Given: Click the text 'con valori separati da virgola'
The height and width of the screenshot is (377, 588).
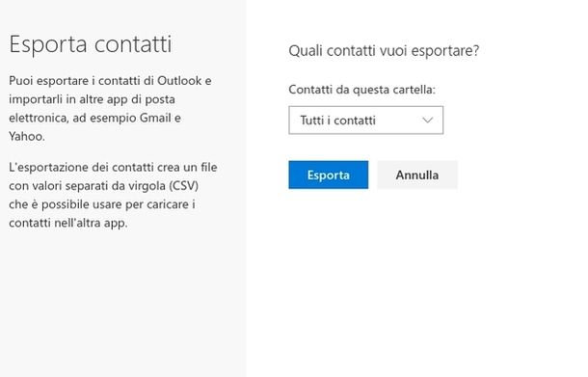Looking at the screenshot, I should coord(88,186).
